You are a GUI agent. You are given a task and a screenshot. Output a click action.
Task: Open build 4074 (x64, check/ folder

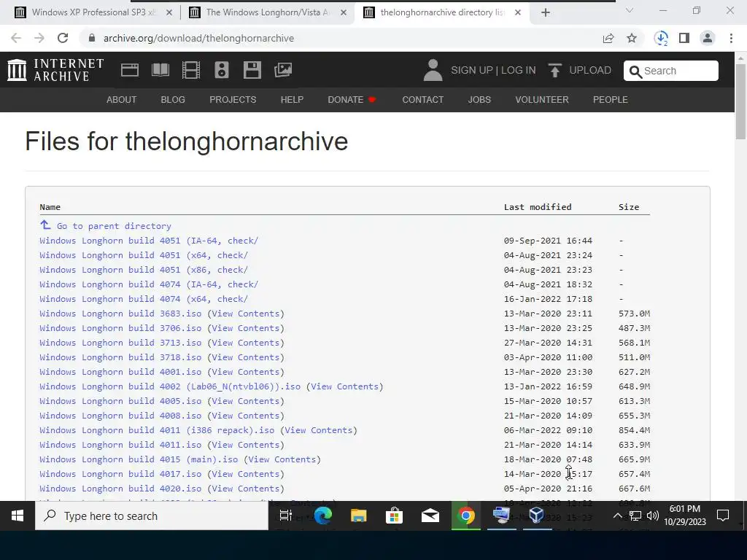[144, 299]
